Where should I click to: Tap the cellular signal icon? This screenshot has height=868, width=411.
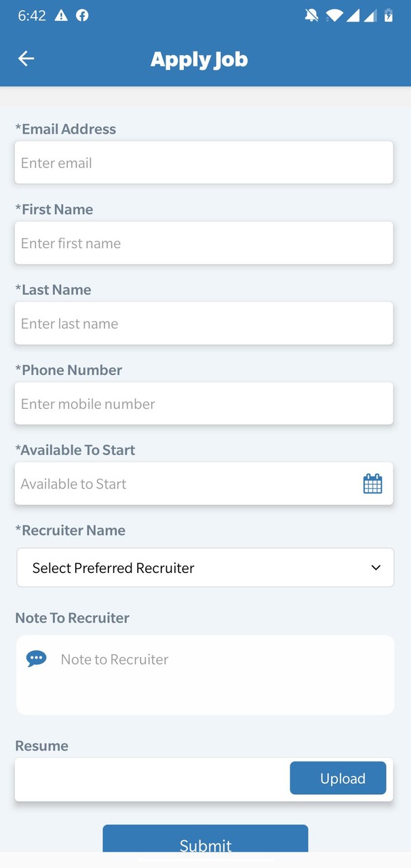pyautogui.click(x=355, y=15)
